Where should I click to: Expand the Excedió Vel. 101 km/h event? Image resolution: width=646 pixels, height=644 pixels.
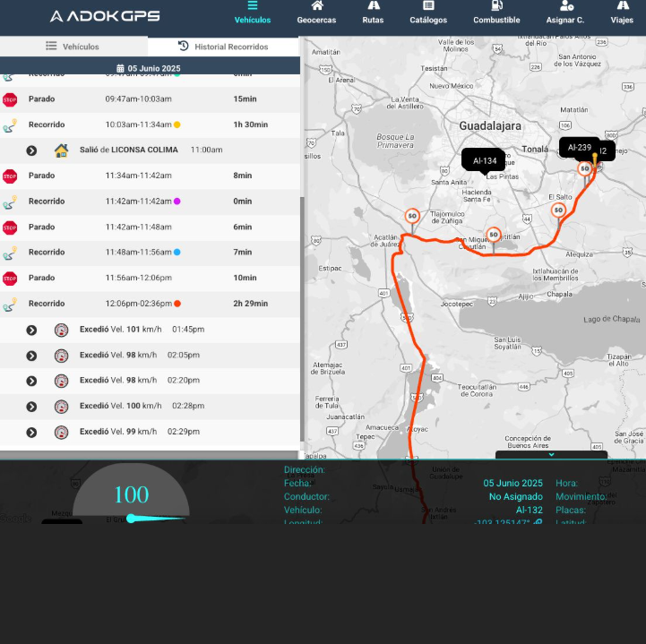[31, 331]
